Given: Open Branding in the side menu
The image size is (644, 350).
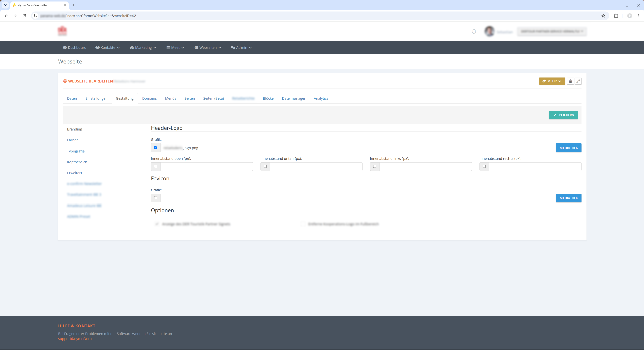Looking at the screenshot, I should [103, 129].
